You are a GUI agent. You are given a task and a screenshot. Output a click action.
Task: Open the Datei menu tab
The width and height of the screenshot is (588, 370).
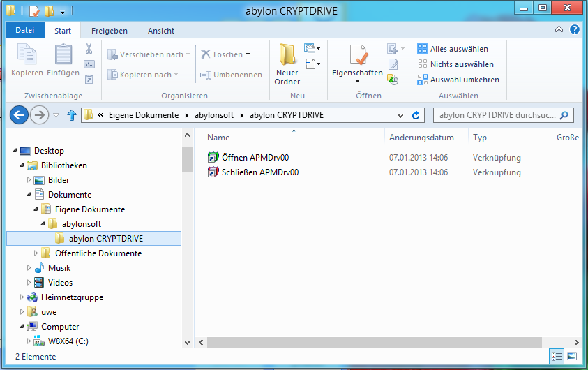(x=24, y=30)
